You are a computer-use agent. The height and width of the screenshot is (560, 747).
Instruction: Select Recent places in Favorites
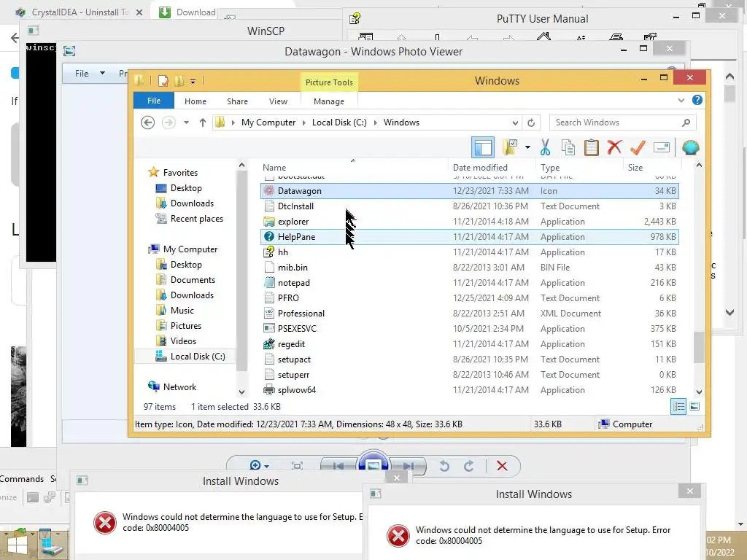coord(197,219)
